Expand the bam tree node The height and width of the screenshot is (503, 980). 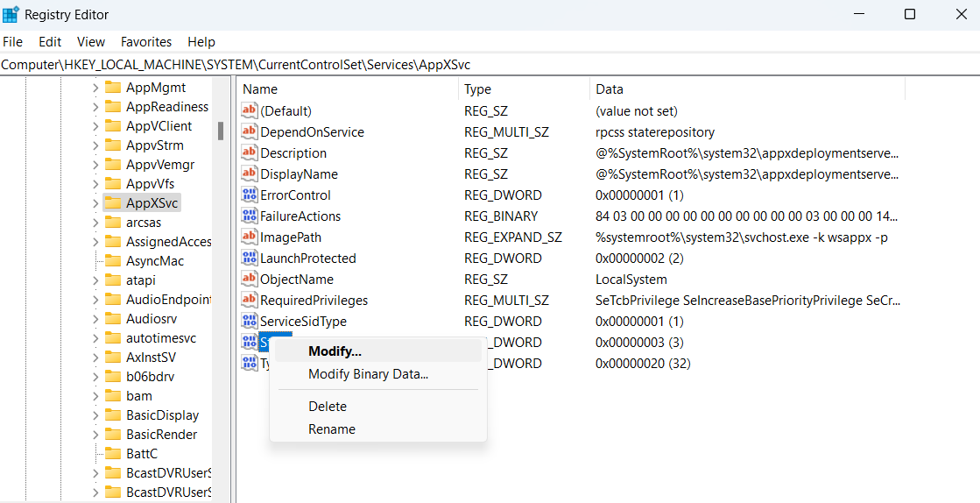(x=95, y=396)
